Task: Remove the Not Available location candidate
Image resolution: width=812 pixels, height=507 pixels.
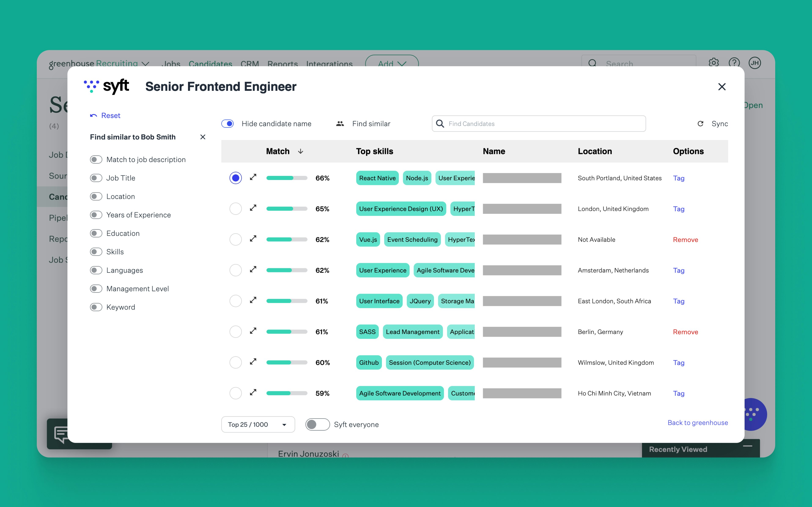Action: coord(685,240)
